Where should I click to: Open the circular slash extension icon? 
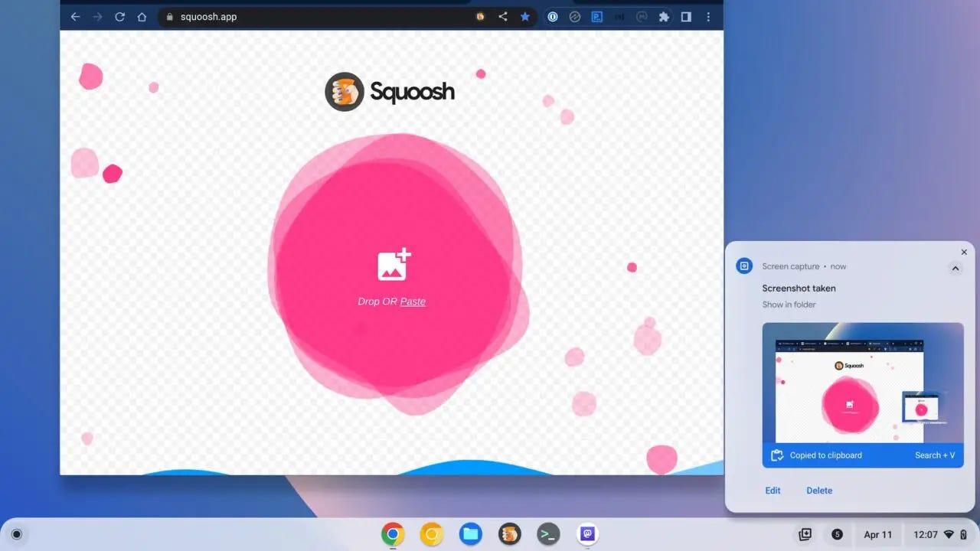(x=574, y=16)
